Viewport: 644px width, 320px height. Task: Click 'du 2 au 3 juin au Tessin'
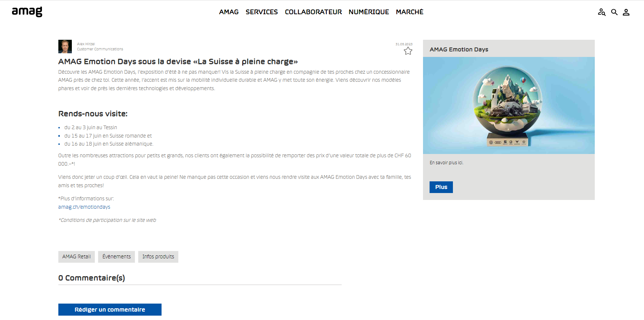[91, 127]
